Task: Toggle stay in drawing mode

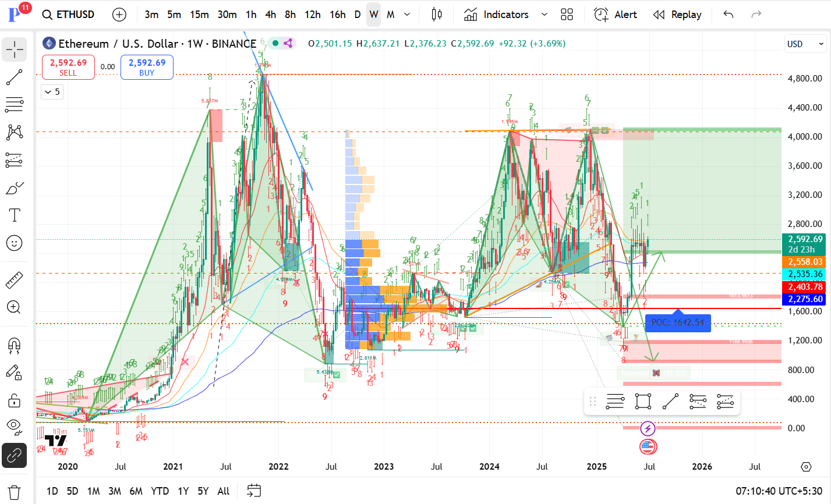Action: 15,373
